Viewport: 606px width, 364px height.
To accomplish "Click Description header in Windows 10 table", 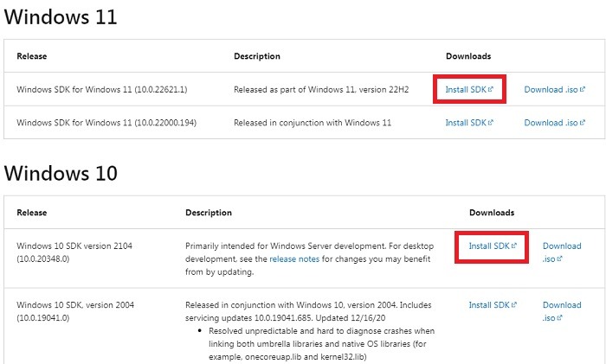I will (x=209, y=213).
